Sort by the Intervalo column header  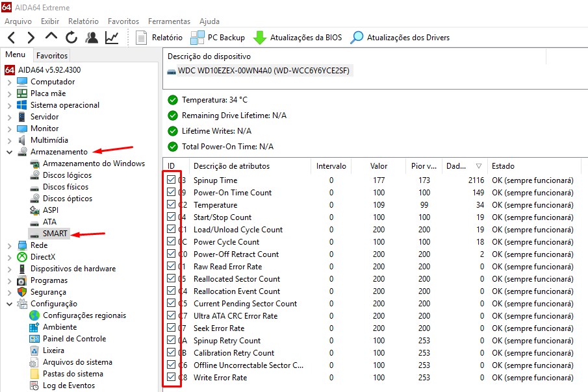pyautogui.click(x=331, y=166)
